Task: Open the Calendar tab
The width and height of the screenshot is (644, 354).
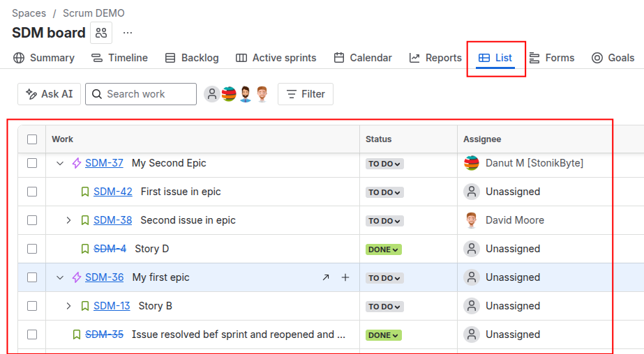Action: (363, 58)
